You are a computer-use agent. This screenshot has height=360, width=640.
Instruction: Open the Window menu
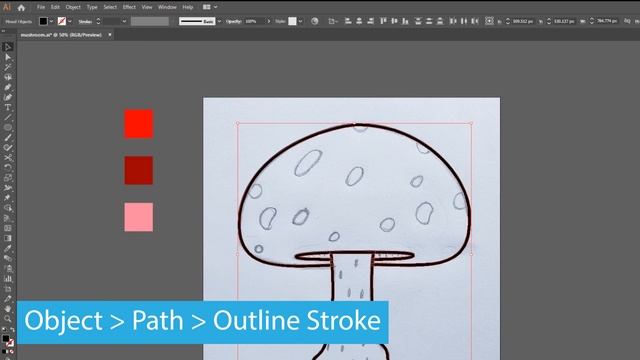tap(167, 7)
